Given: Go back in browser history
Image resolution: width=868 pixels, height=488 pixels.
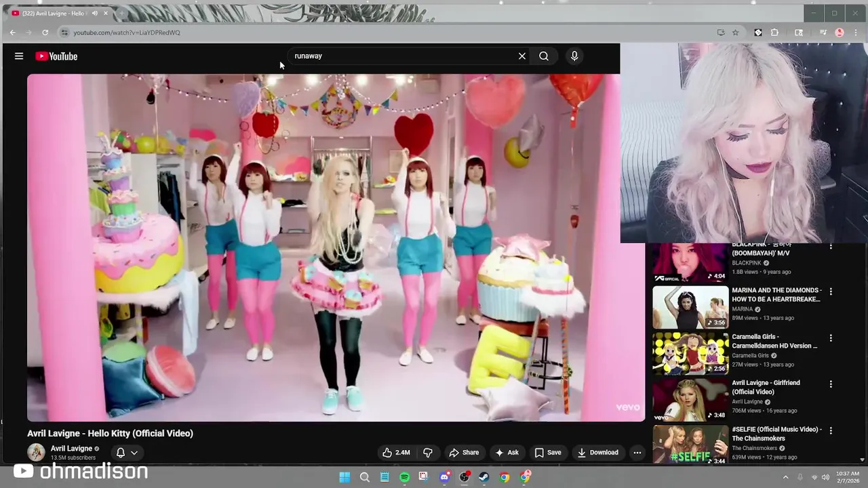Looking at the screenshot, I should click(x=12, y=33).
